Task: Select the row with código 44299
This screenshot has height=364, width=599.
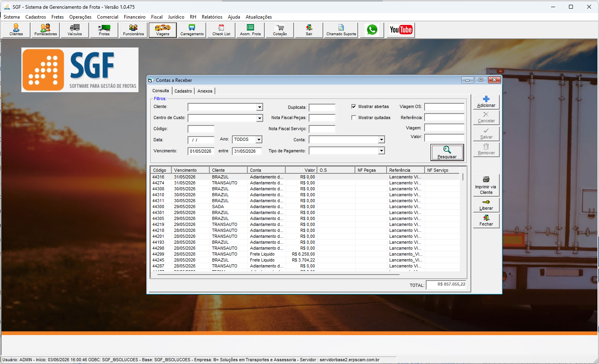Action: (305, 254)
